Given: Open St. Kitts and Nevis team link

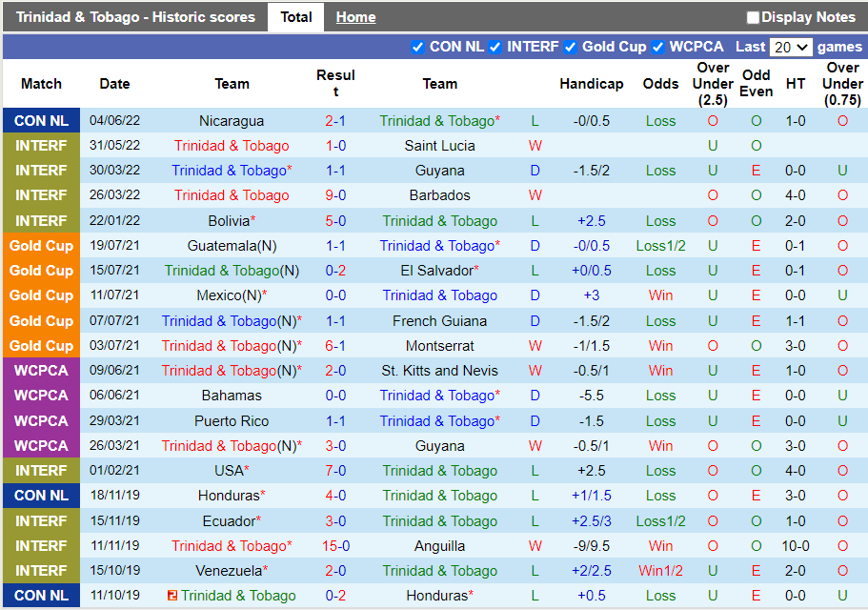Looking at the screenshot, I should (439, 371).
